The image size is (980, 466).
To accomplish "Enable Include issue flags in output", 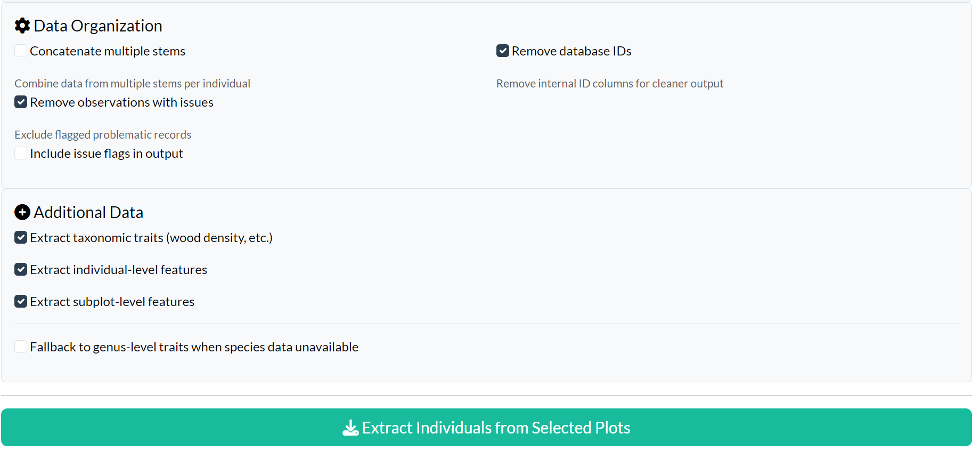I will coord(20,153).
